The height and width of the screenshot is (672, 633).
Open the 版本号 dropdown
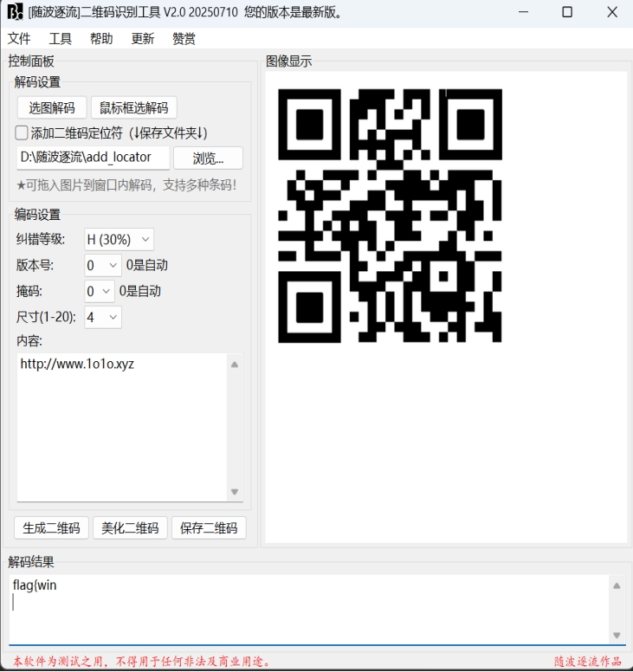pos(103,265)
